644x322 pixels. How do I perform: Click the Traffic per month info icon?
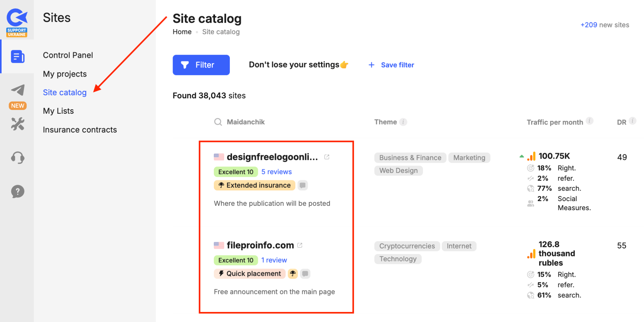[x=590, y=121]
